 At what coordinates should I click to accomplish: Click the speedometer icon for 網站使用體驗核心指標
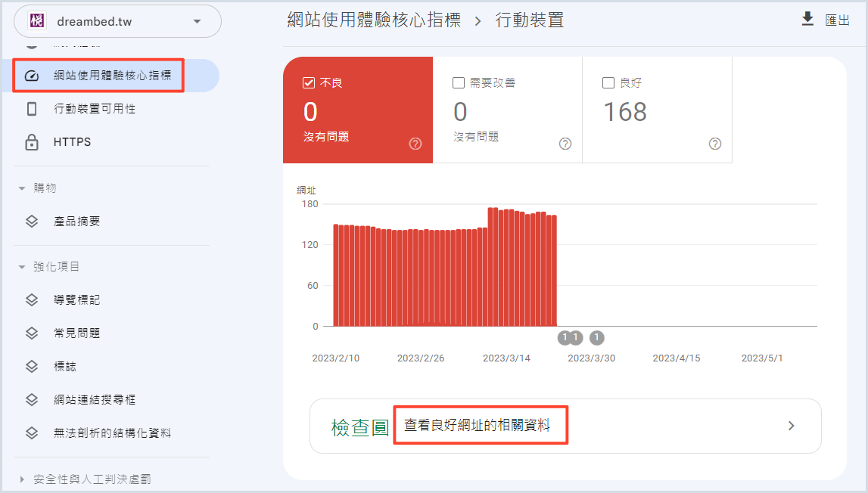pyautogui.click(x=32, y=76)
